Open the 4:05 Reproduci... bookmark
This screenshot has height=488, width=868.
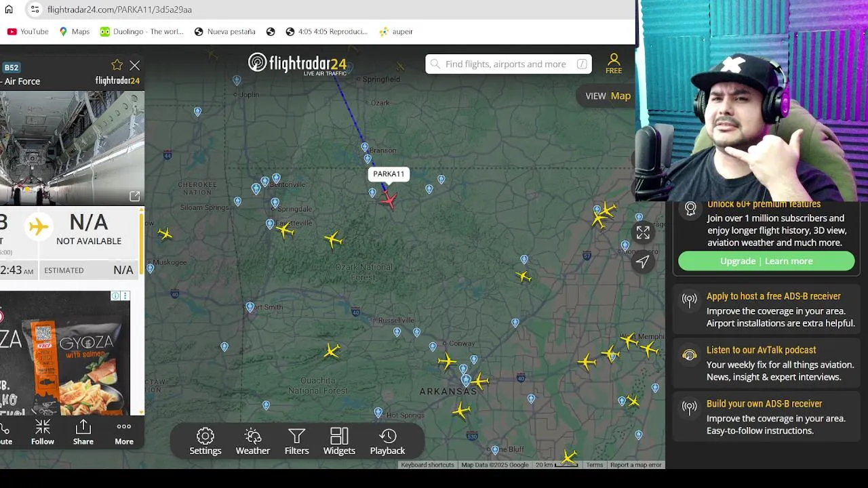click(x=326, y=31)
